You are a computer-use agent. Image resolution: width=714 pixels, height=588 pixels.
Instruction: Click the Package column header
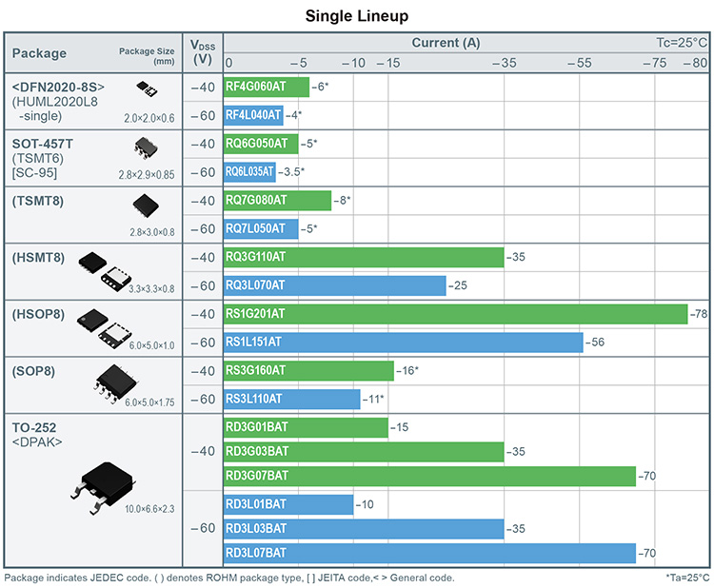39,53
